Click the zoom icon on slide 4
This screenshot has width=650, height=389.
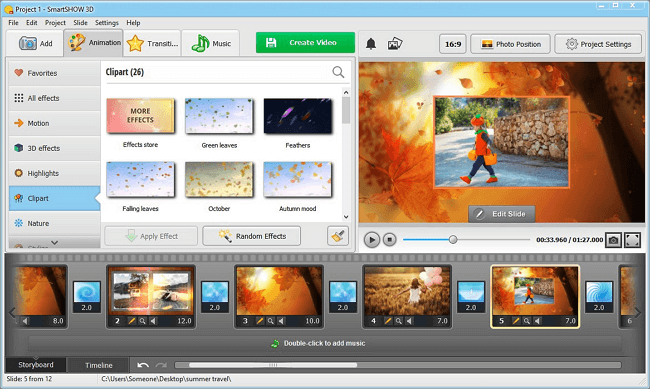(x=398, y=321)
